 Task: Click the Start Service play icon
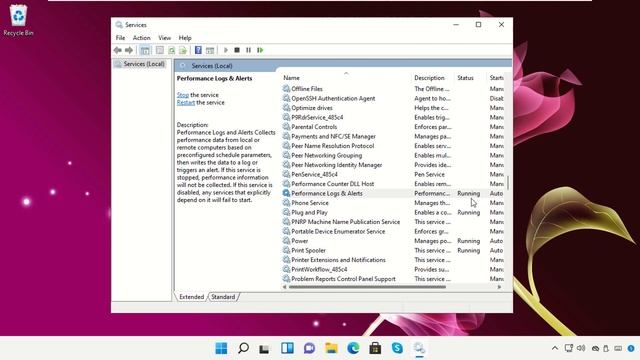click(226, 50)
